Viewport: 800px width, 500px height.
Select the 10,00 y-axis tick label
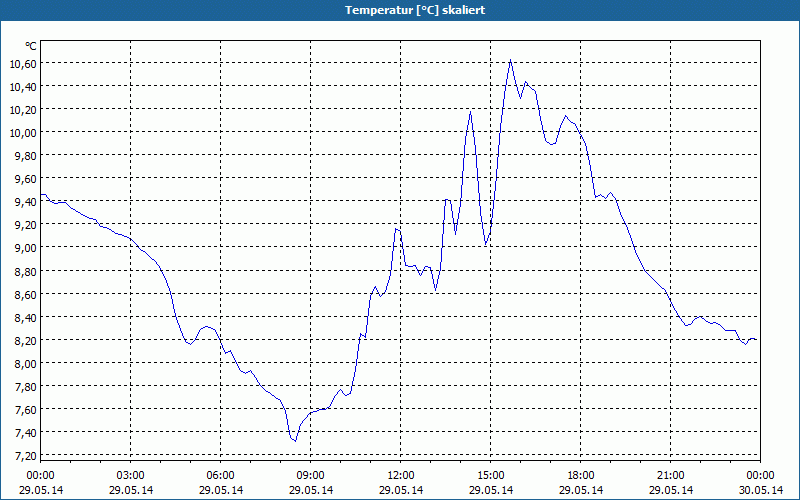22,132
